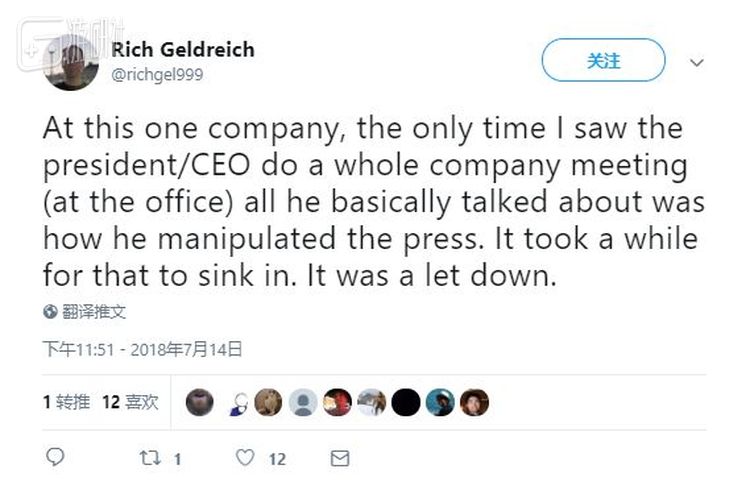The height and width of the screenshot is (490, 750).
Task: Like the tweet with the heart icon
Action: point(245,458)
